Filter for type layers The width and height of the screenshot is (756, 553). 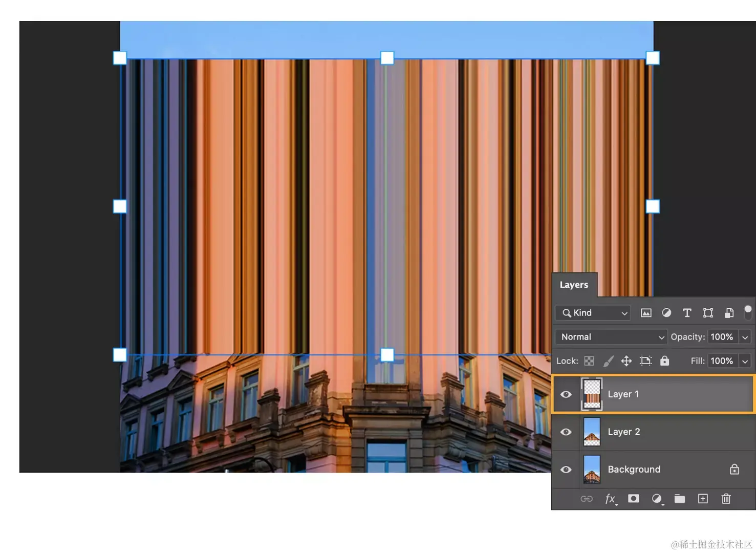(687, 312)
